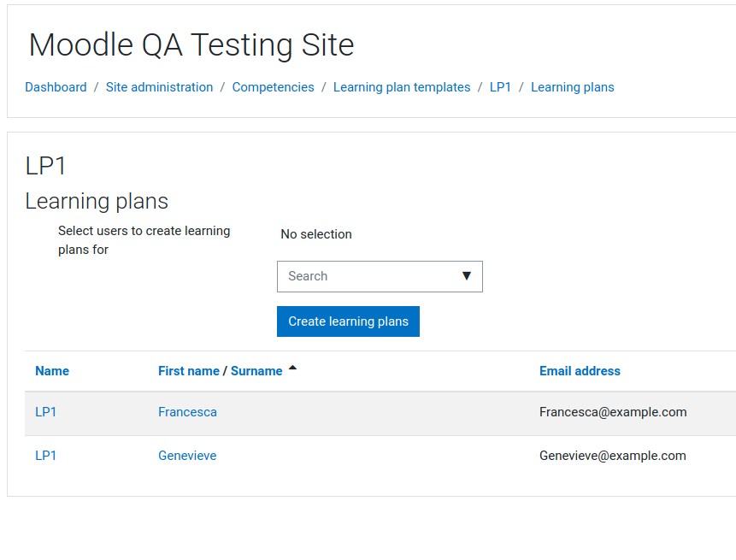Viewport: 736px width, 560px height.
Task: Select Genevieve@example.com email text
Action: [613, 456]
